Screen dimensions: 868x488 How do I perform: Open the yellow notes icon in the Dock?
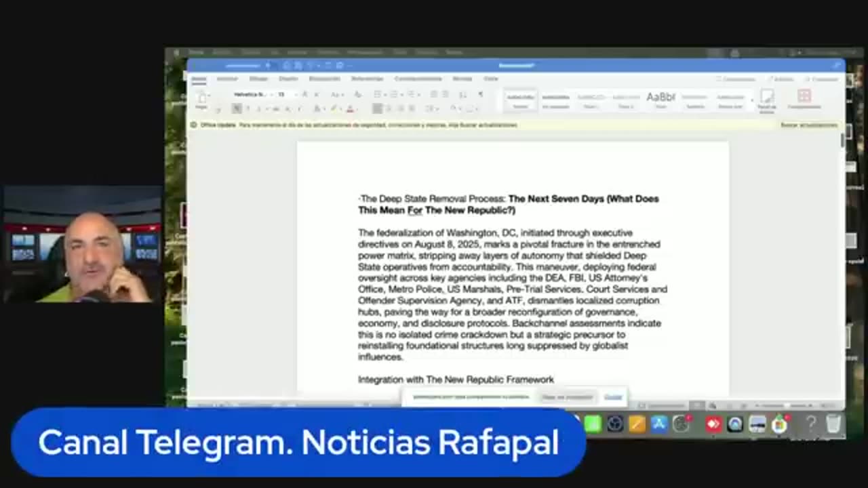click(637, 424)
